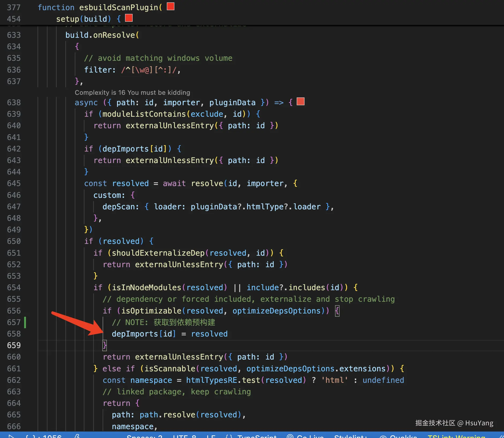Select line number 633 in gutter
This screenshot has height=438, width=504.
(x=14, y=35)
